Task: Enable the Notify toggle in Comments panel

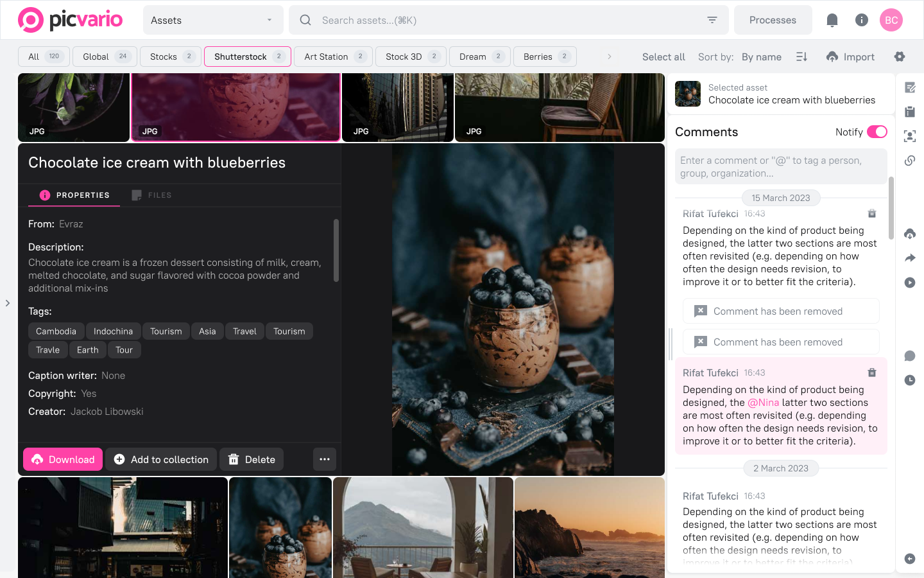Action: [x=877, y=132]
